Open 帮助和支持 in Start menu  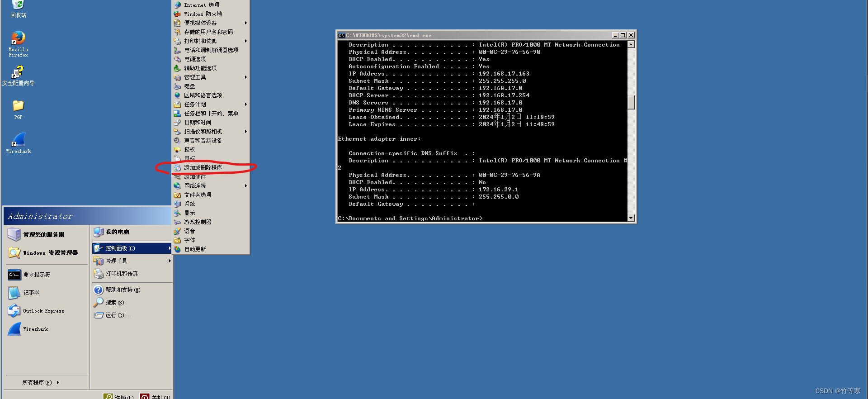(x=132, y=290)
